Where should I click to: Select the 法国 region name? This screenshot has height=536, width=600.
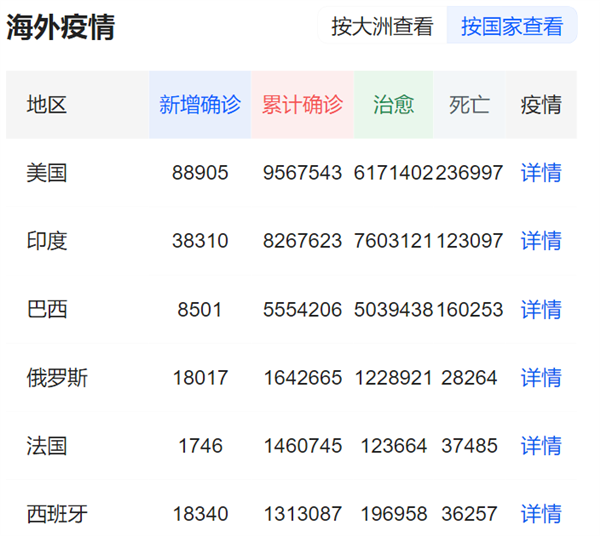pyautogui.click(x=47, y=446)
